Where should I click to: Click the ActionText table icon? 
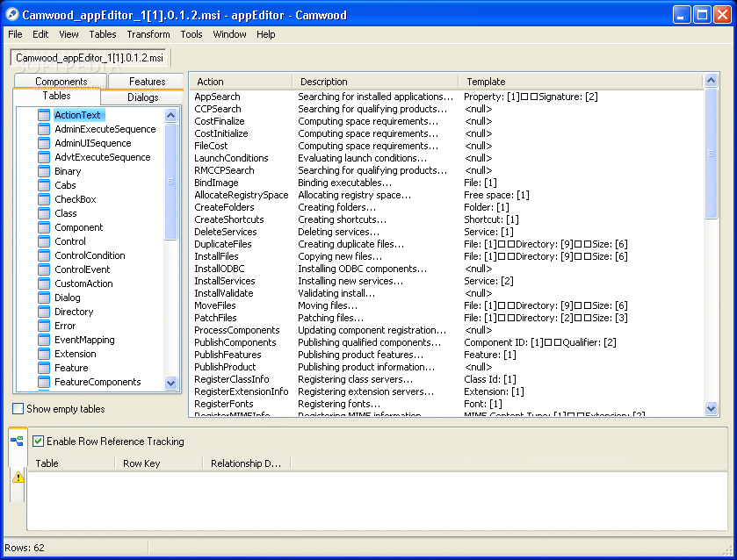[x=44, y=115]
